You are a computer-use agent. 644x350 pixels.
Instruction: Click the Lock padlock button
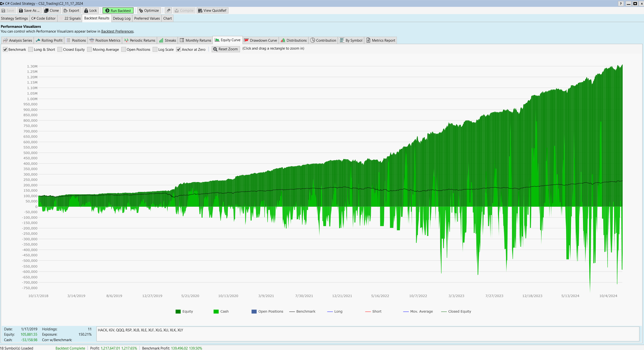tap(90, 11)
